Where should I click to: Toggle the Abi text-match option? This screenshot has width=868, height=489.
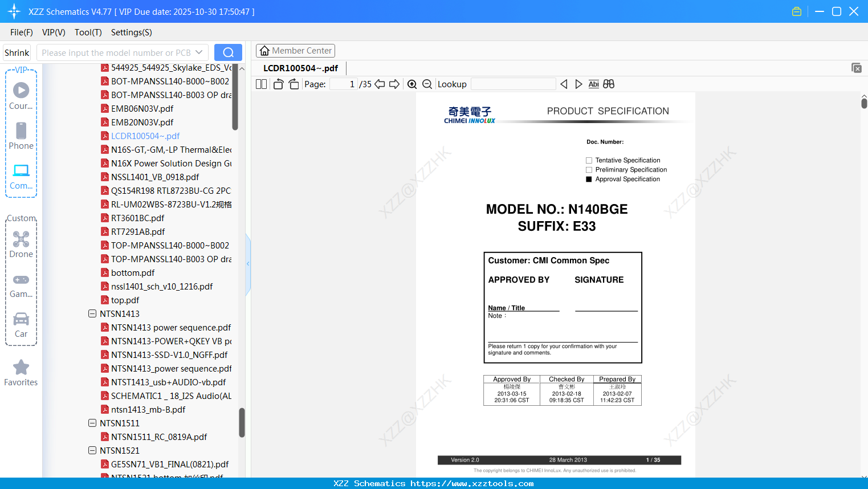[x=594, y=84]
